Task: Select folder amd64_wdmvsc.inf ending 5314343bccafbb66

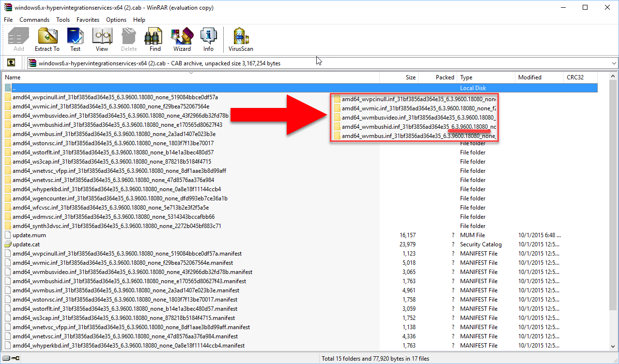Action: click(x=114, y=217)
